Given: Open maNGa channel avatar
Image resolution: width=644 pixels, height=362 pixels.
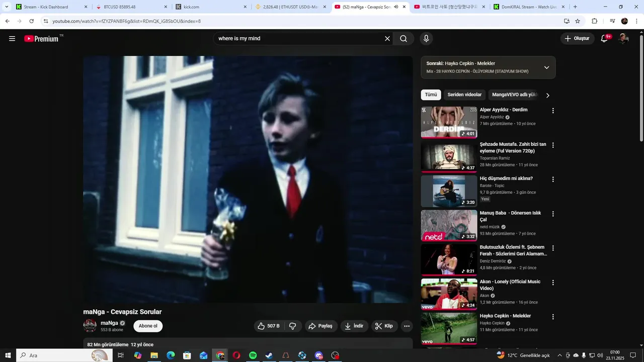Looking at the screenshot, I should point(90,326).
